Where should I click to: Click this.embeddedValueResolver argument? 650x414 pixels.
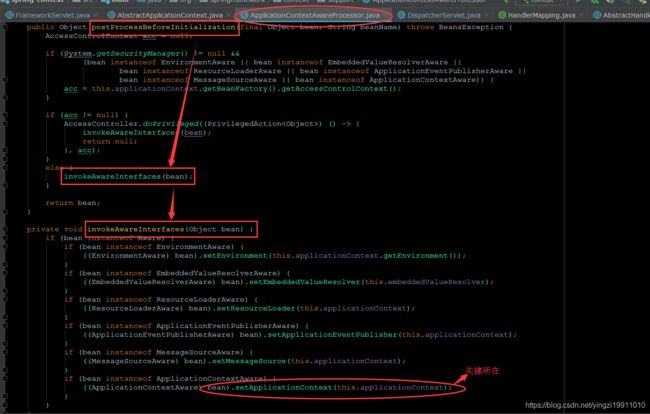coord(424,282)
